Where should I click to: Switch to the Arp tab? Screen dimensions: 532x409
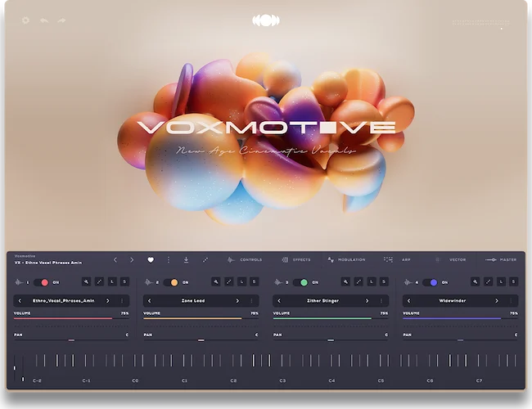(397, 260)
